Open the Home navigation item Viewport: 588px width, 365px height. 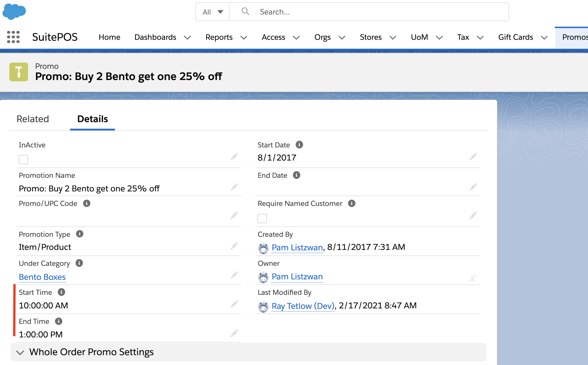[x=109, y=37]
